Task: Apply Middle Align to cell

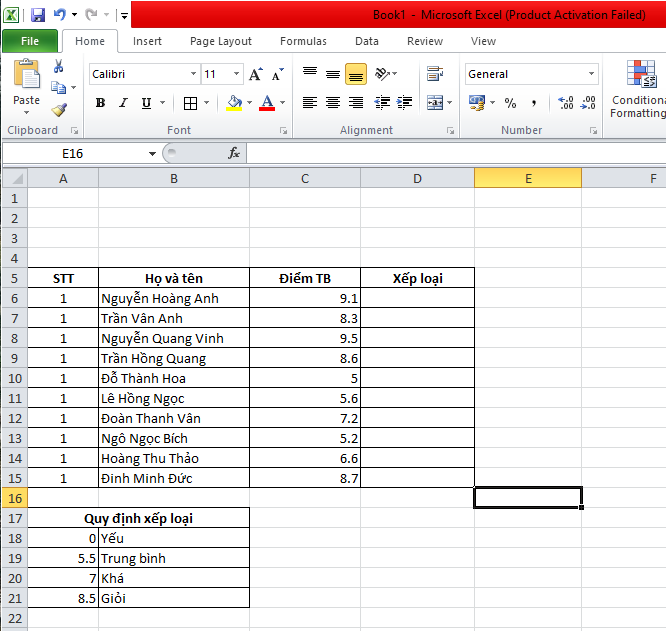Action: pos(333,74)
